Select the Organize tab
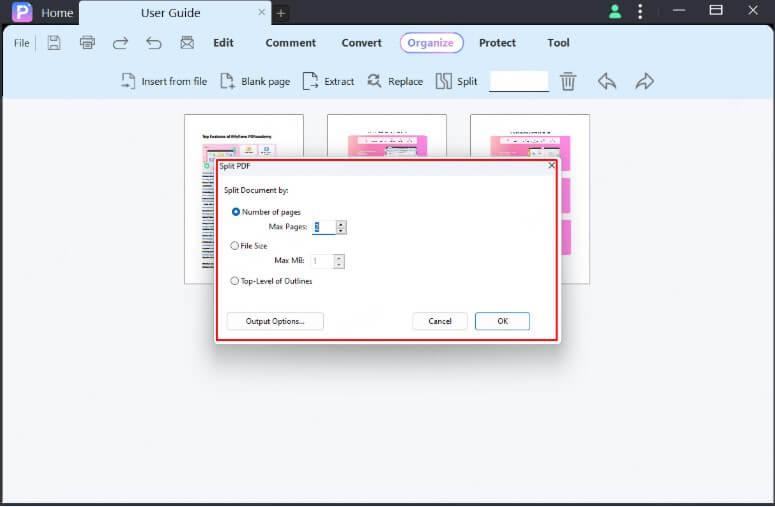Viewport: 775px width, 507px height. tap(431, 43)
